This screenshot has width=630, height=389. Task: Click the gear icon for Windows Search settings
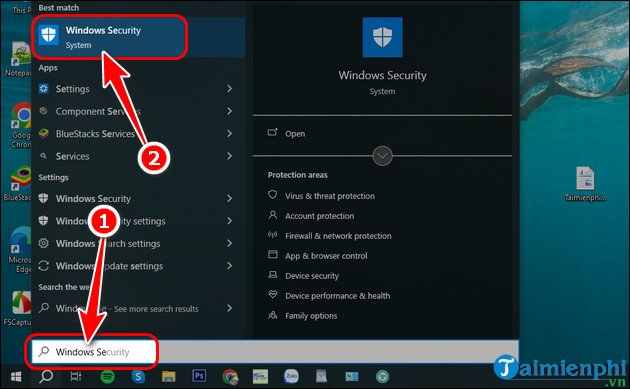(x=43, y=243)
